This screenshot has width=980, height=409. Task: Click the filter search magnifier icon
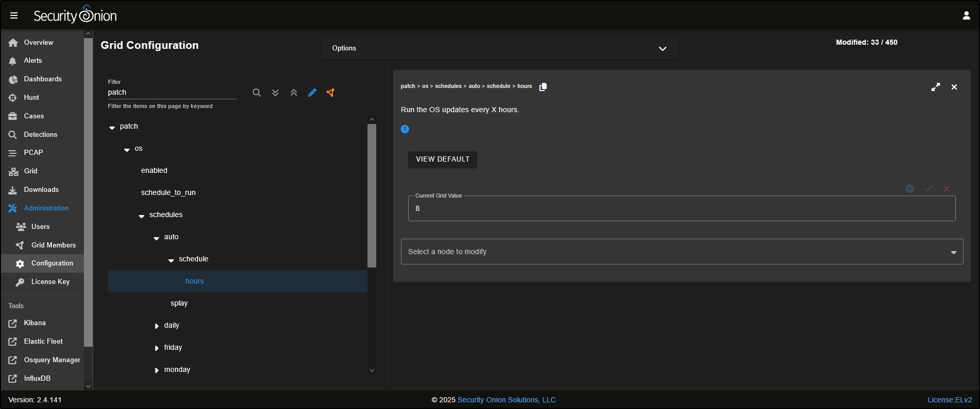pos(256,93)
